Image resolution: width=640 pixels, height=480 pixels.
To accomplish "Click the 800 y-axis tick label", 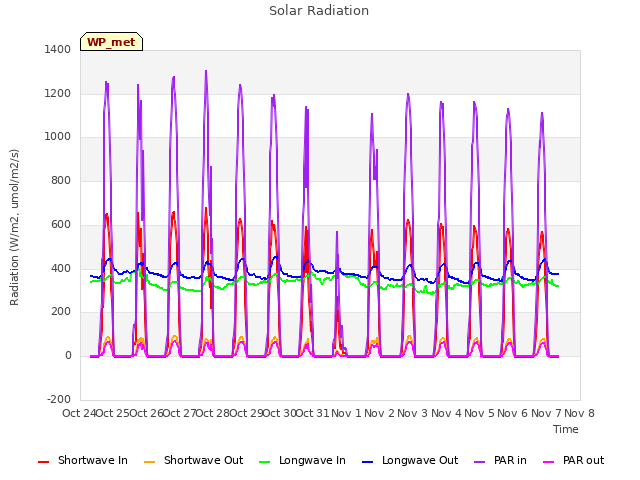I will (61, 180).
